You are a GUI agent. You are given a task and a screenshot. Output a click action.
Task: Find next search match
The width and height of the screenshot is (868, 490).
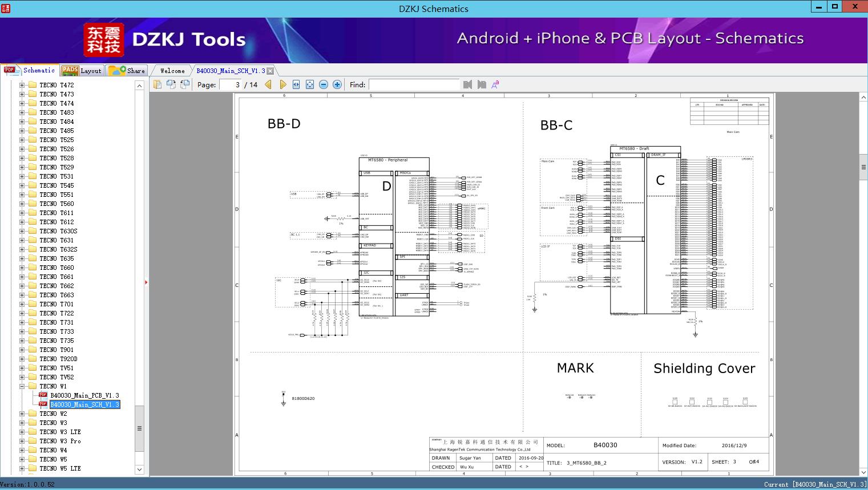(482, 84)
